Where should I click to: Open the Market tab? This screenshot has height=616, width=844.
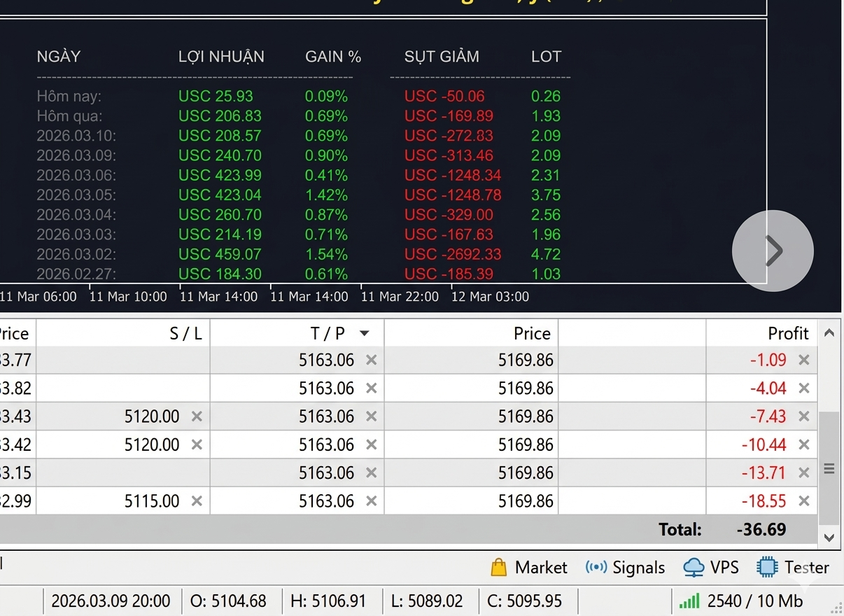point(528,567)
